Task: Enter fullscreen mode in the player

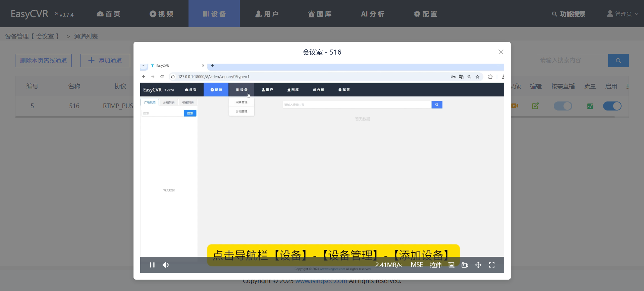Action: 492,265
